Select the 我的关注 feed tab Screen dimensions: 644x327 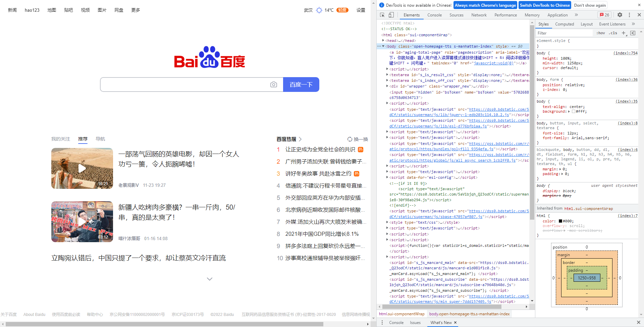point(61,139)
